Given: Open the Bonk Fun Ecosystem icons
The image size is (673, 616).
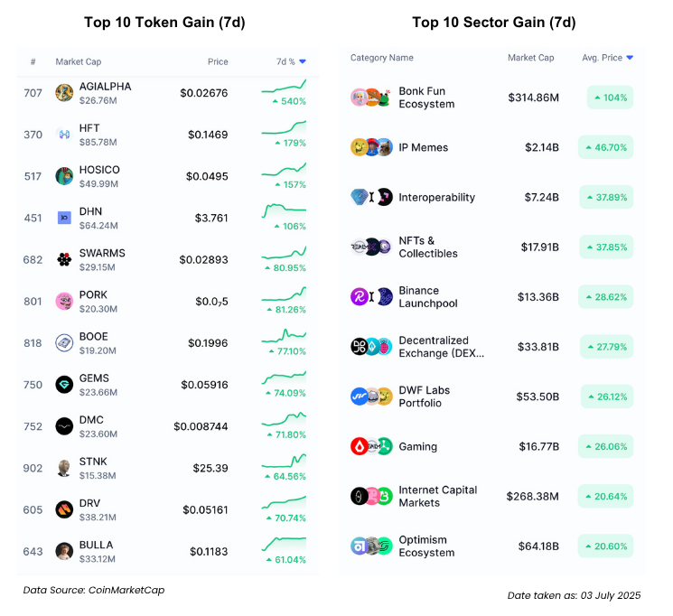Looking at the screenshot, I should [371, 98].
